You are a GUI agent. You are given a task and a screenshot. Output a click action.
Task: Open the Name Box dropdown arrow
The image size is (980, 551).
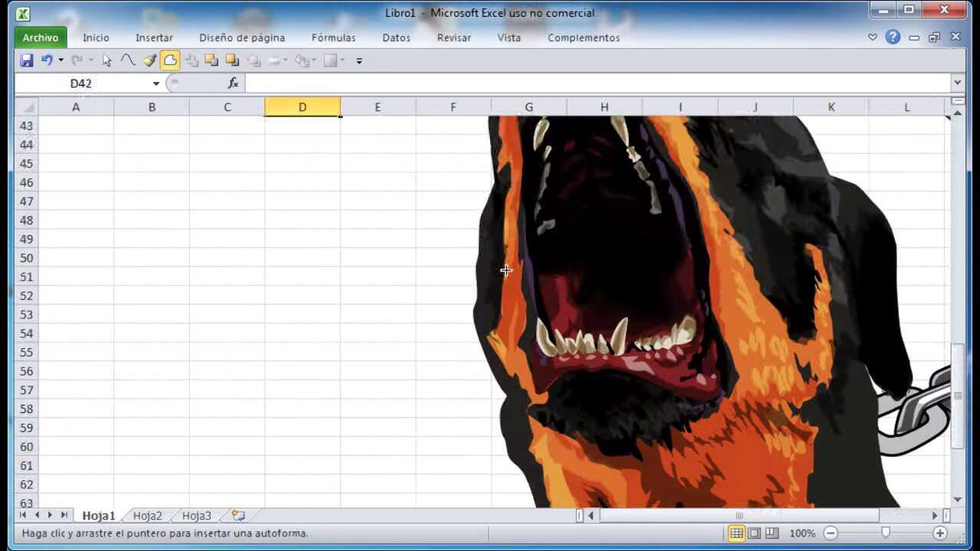pyautogui.click(x=156, y=83)
